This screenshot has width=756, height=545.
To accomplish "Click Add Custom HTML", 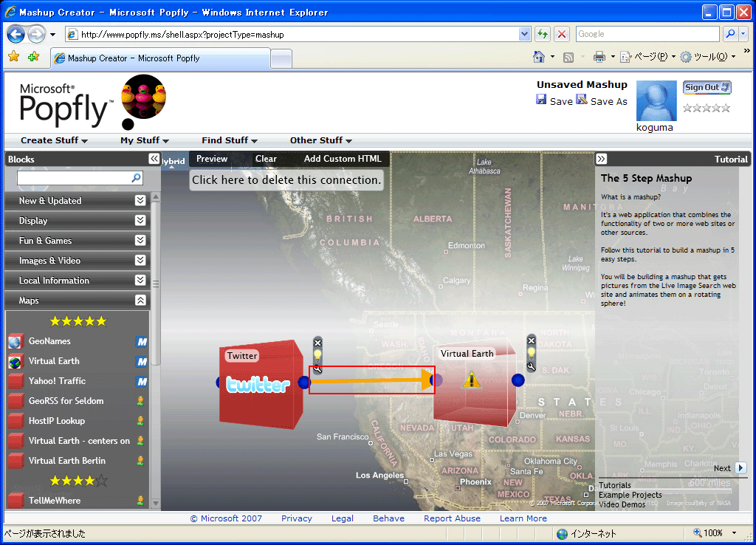I will tap(343, 159).
